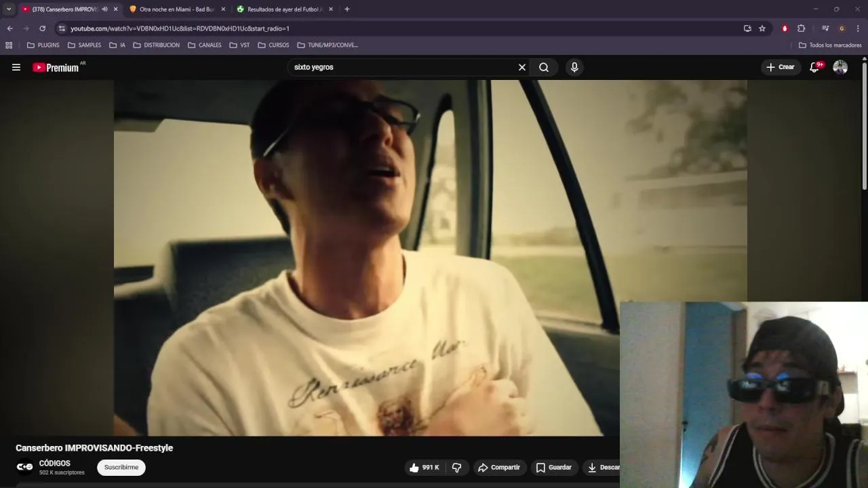Run search with the magnifier button
The image size is (868, 488).
[544, 67]
